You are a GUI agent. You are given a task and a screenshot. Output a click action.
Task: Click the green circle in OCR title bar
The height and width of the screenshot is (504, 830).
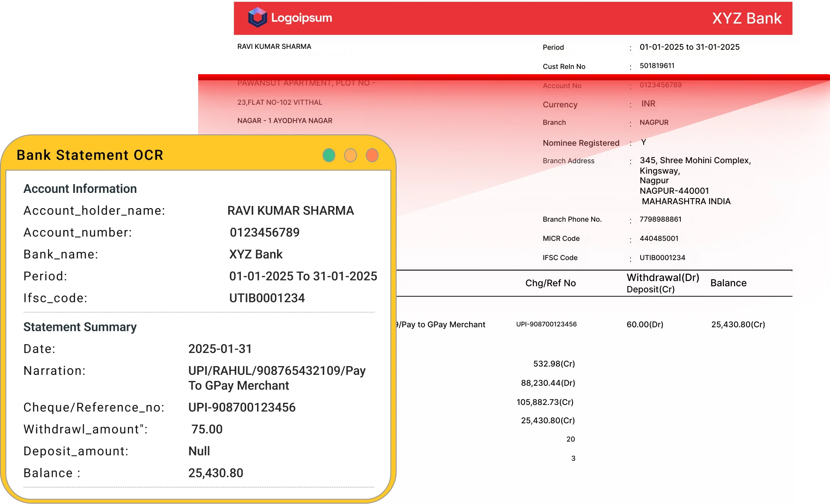pos(329,155)
